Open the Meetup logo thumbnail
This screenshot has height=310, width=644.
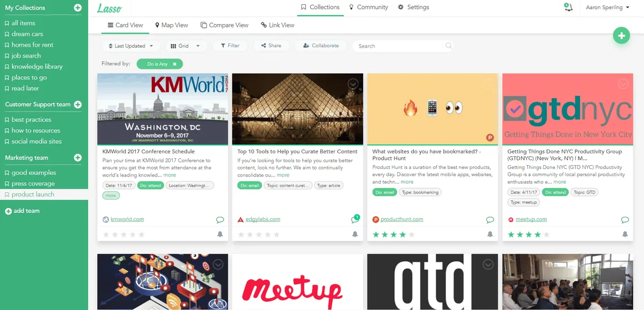point(298,282)
